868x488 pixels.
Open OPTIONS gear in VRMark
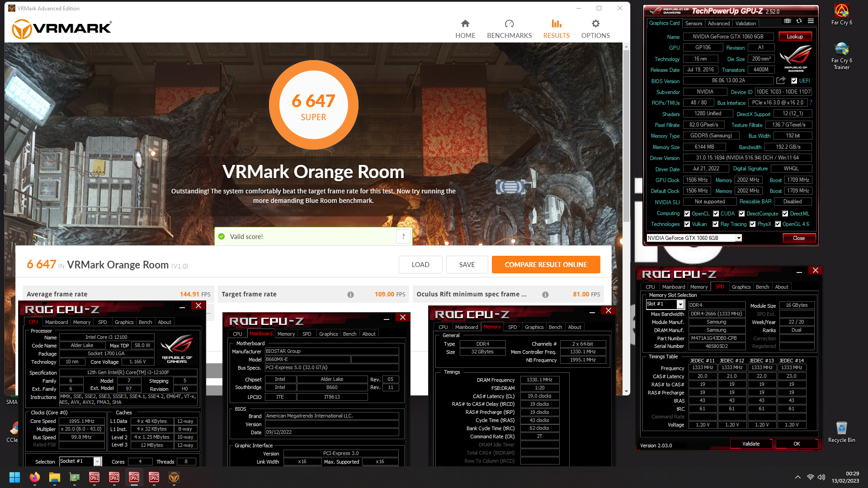tap(595, 29)
